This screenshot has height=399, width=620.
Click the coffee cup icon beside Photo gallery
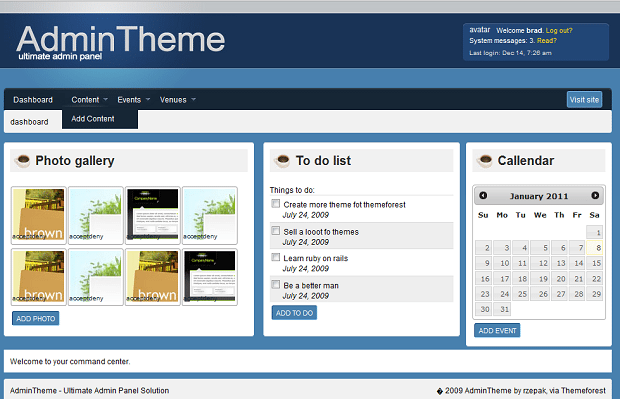click(22, 161)
